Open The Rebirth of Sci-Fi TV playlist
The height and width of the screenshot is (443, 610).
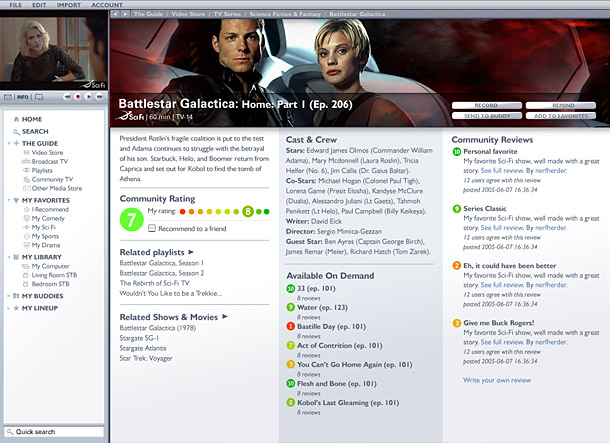click(x=154, y=283)
